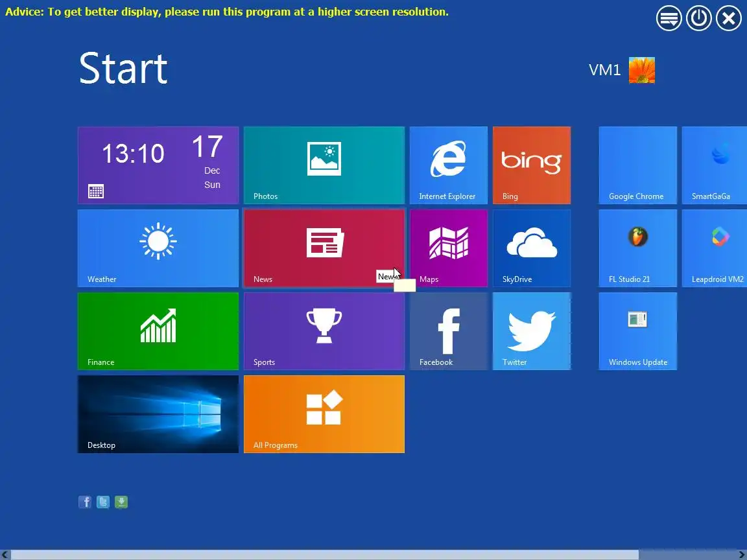This screenshot has height=560, width=747.
Task: Click the horizontal scrollbar thumb
Action: pos(325,555)
